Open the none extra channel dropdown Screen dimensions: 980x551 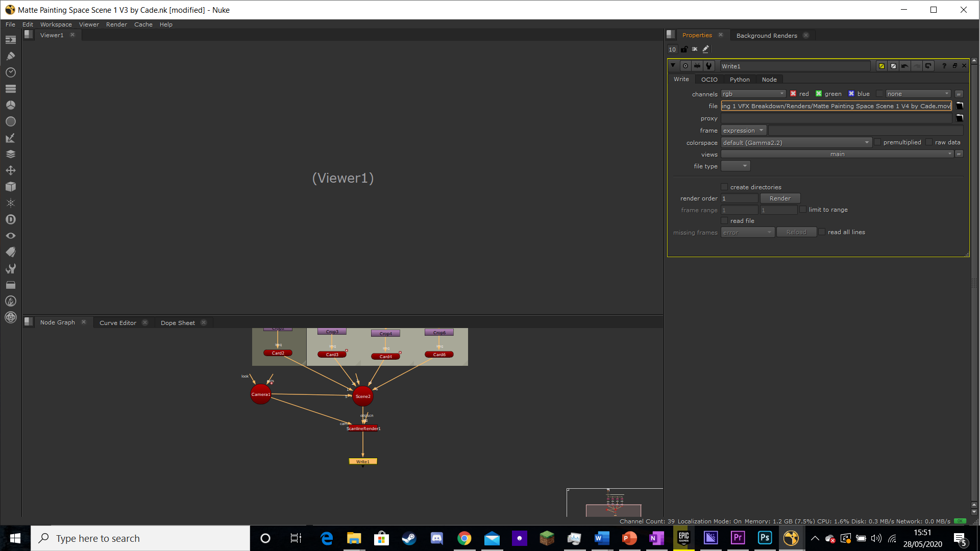click(918, 94)
